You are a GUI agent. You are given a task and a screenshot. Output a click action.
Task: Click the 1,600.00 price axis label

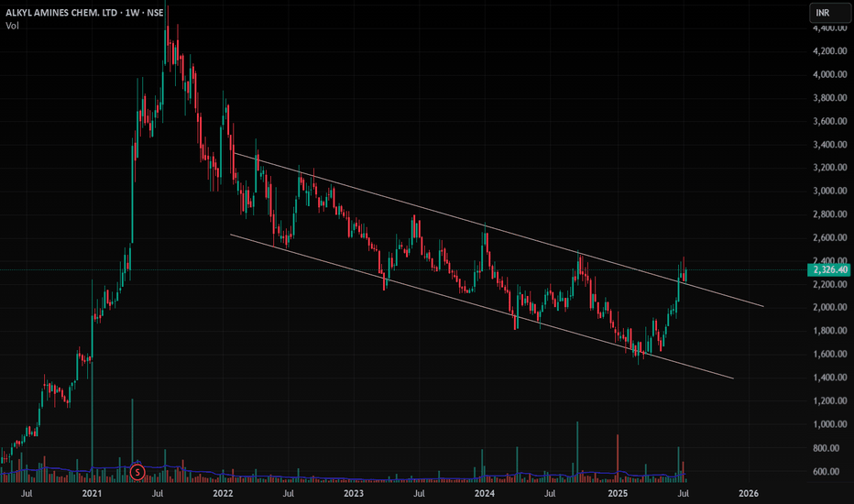tap(830, 354)
